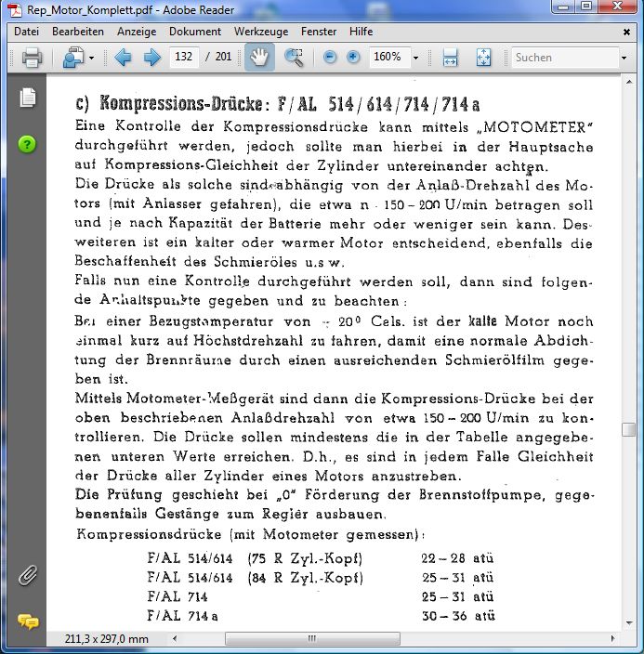Click the vertical scrollbar thumb
The height and width of the screenshot is (654, 644).
tap(629, 429)
